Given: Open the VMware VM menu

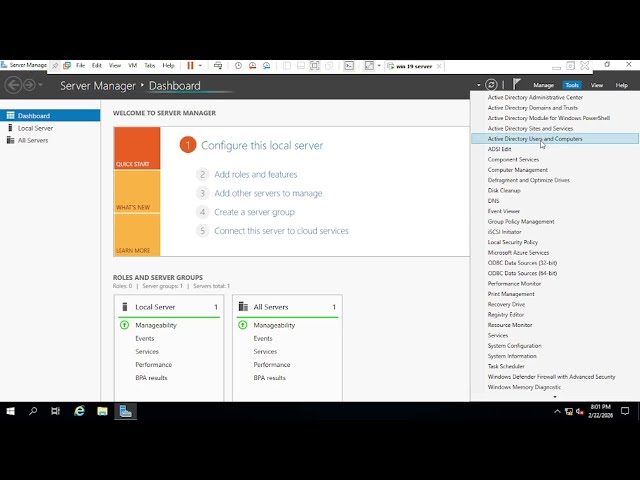Looking at the screenshot, I should coord(132,65).
